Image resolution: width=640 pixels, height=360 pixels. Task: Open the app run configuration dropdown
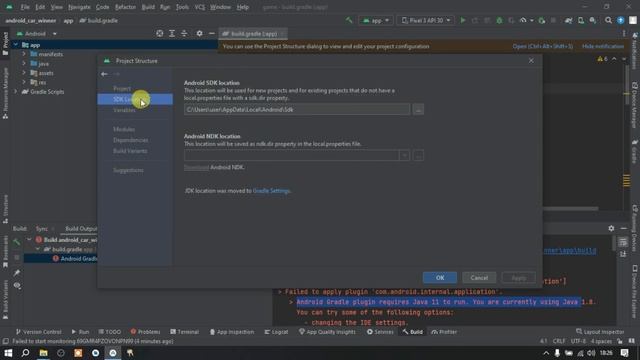point(376,20)
